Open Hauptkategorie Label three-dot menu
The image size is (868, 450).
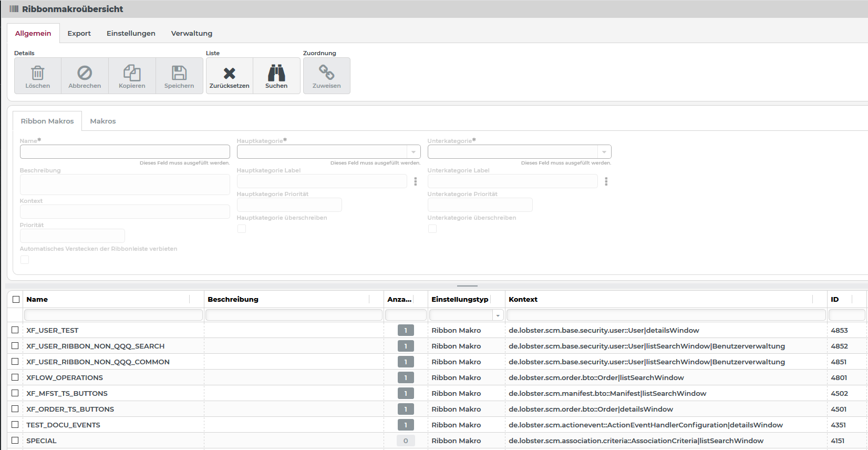[x=415, y=181]
